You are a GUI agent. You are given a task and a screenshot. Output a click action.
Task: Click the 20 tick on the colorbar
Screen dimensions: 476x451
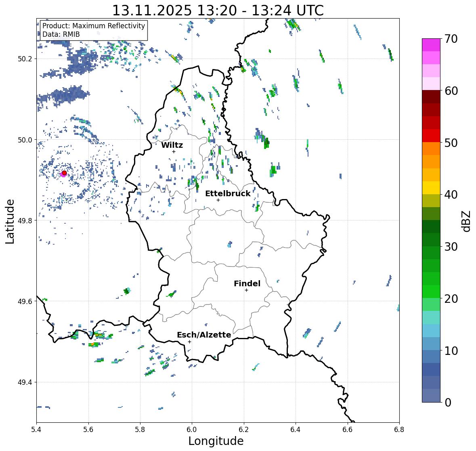(451, 299)
